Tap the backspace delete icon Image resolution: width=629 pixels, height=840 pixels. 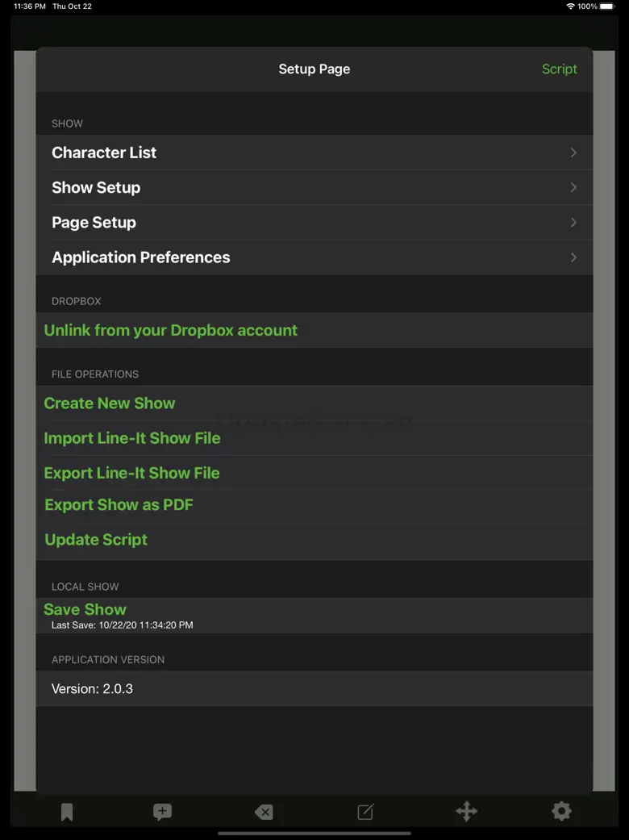(x=264, y=812)
